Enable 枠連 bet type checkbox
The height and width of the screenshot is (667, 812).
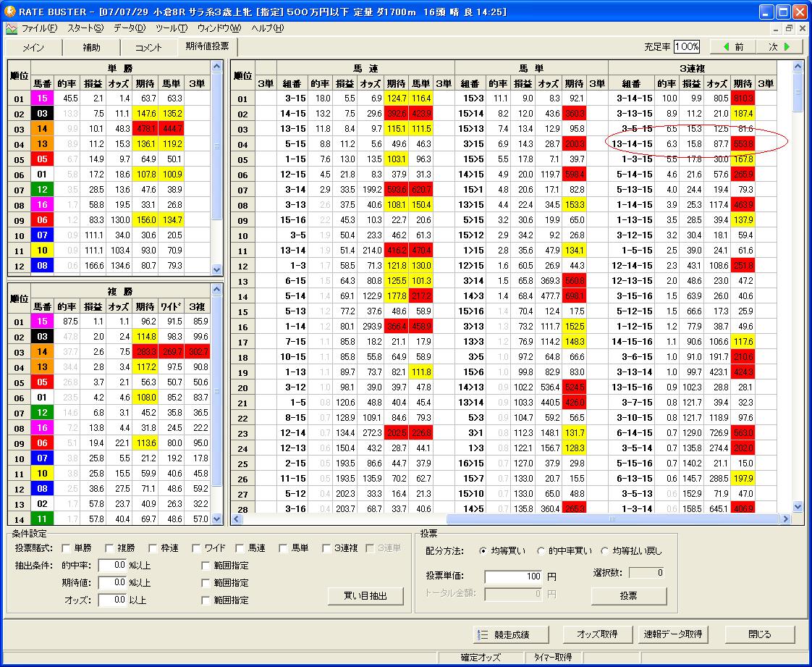click(x=153, y=548)
